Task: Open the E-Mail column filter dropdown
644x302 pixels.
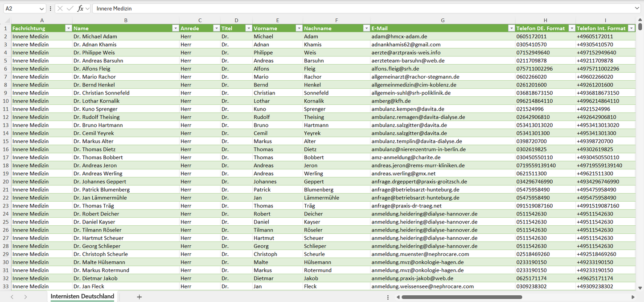Action: [x=511, y=28]
